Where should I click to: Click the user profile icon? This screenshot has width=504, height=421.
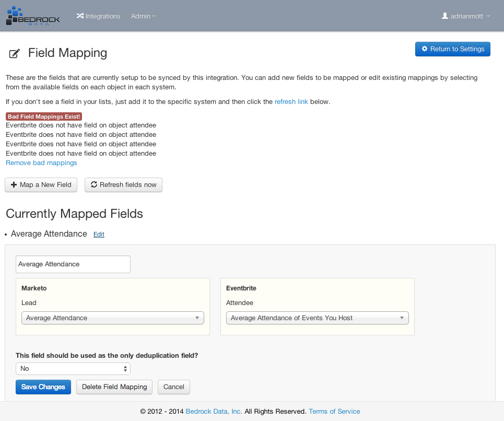445,16
